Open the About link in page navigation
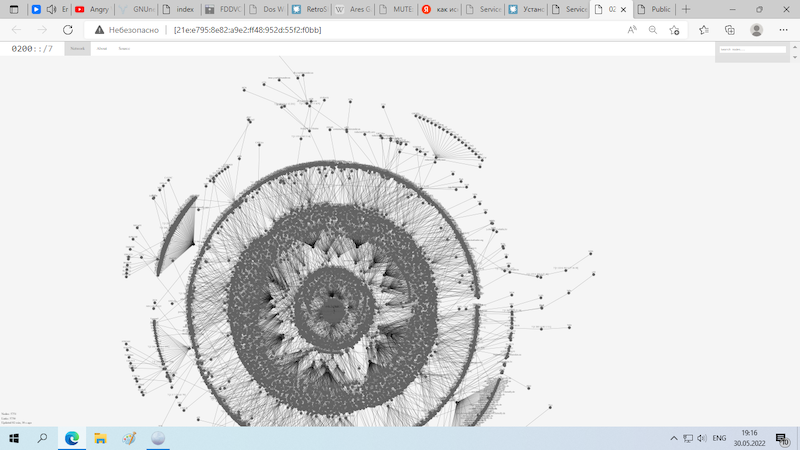 point(102,48)
